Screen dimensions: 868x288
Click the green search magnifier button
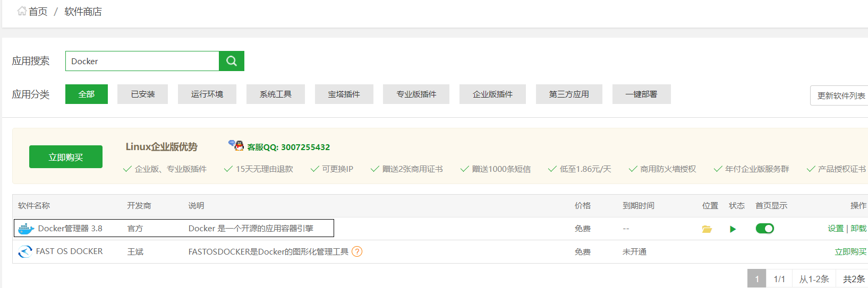(x=232, y=61)
